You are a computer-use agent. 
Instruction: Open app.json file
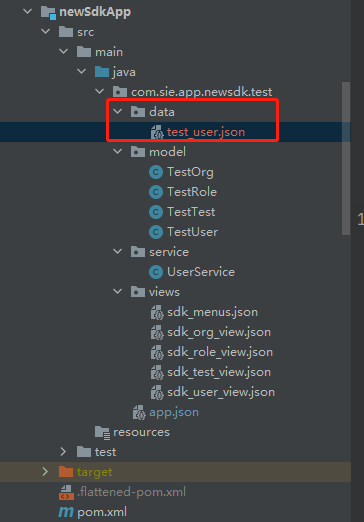click(x=174, y=412)
